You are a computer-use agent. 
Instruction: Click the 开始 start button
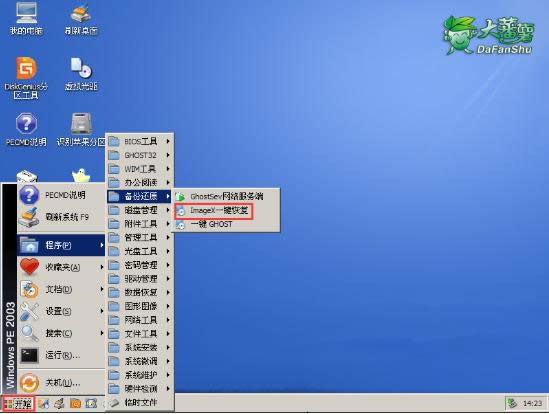click(18, 404)
